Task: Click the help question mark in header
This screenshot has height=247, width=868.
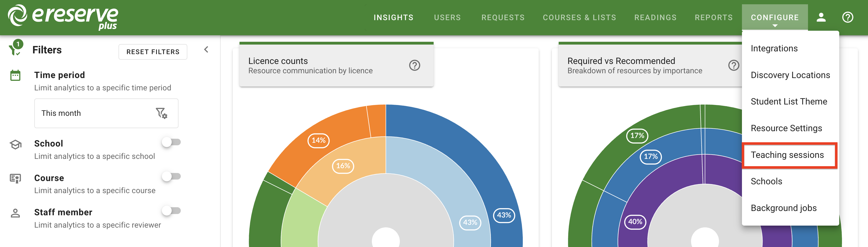Action: [x=847, y=17]
